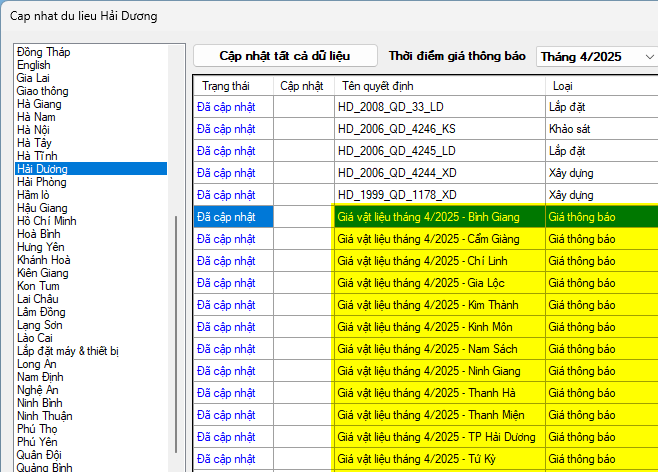Select row HD_1999_QD_1178_XD
Screen dimensions: 658x472
point(426,195)
